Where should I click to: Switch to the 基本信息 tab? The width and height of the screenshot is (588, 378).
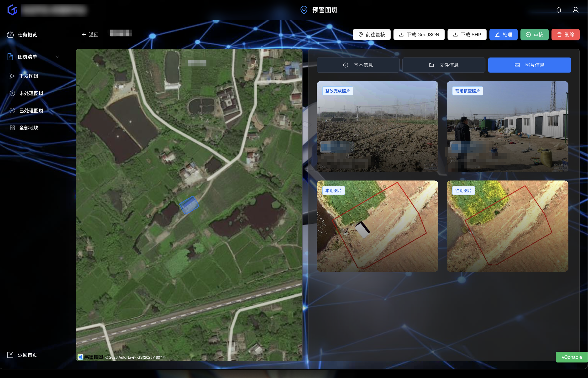click(358, 65)
